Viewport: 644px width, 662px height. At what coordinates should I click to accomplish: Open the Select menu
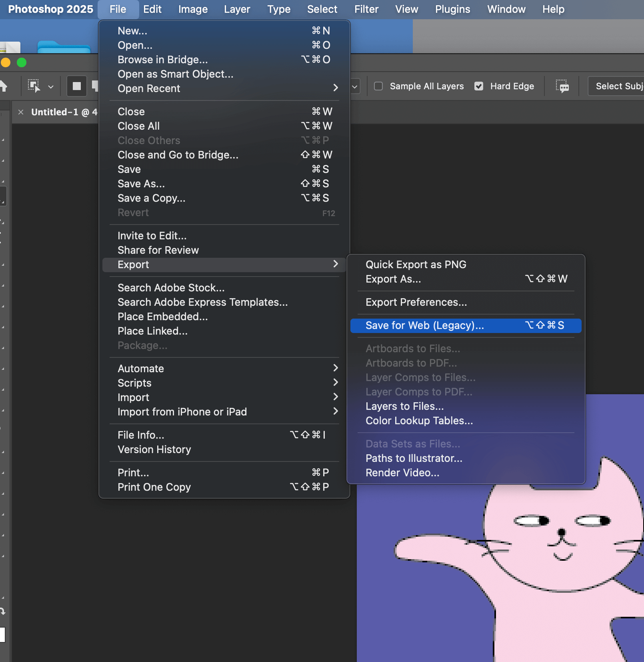point(322,9)
